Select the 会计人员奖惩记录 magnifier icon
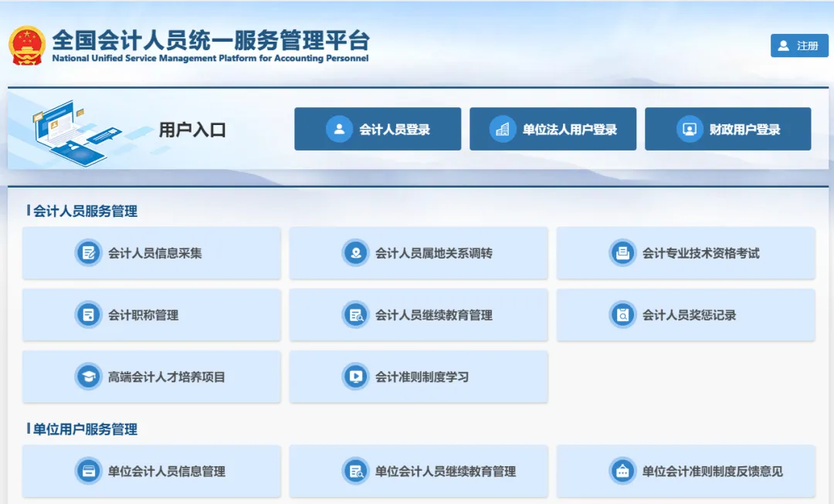834x504 pixels. (623, 314)
